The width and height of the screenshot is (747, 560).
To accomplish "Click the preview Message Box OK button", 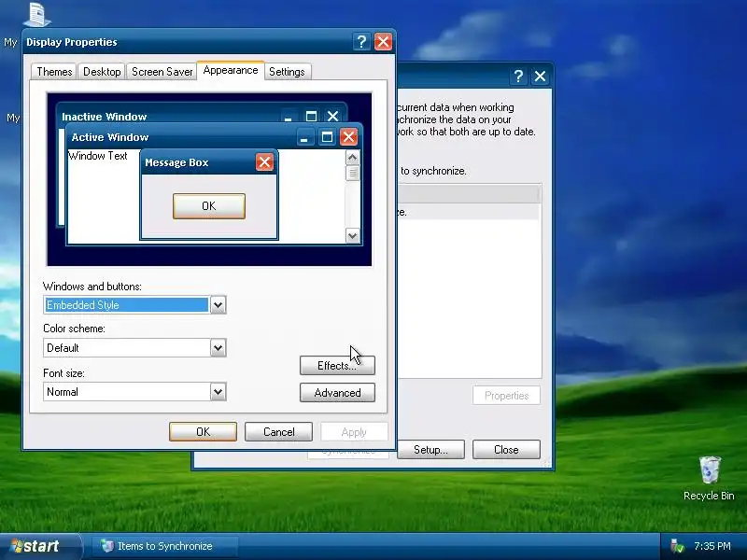I will [x=208, y=206].
